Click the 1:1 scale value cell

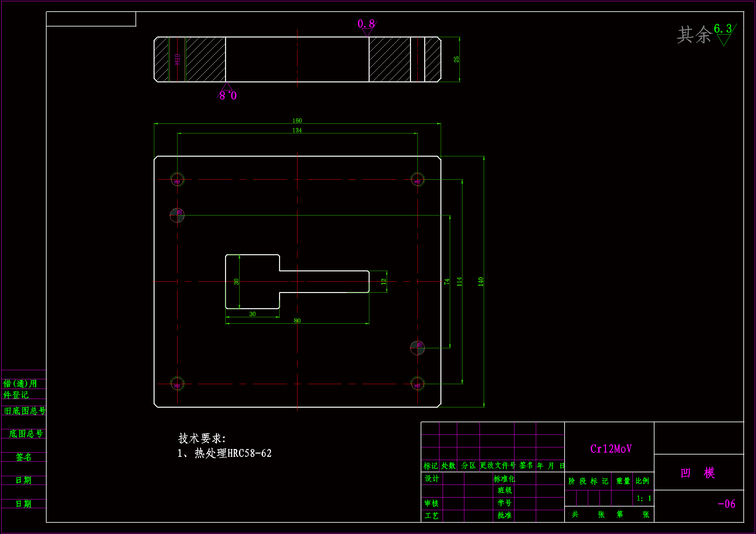pos(643,498)
